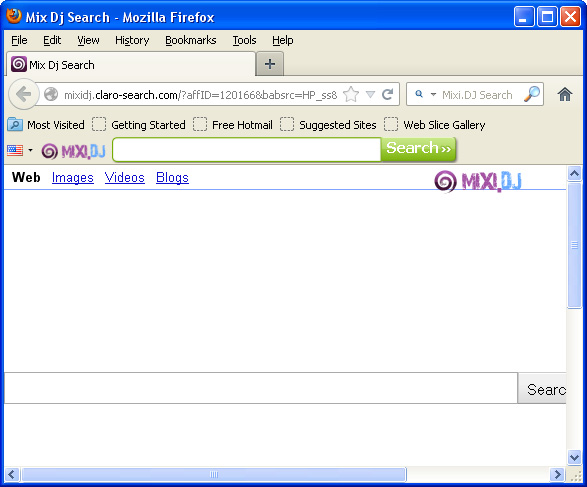Click vertical scrollbar down arrow
Image resolution: width=587 pixels, height=487 pixels.
(574, 457)
